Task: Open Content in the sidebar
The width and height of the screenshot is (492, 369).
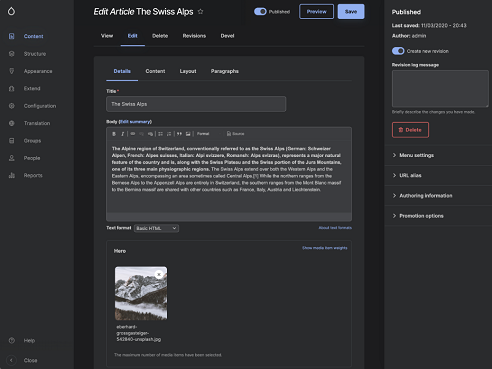Action: click(x=33, y=36)
